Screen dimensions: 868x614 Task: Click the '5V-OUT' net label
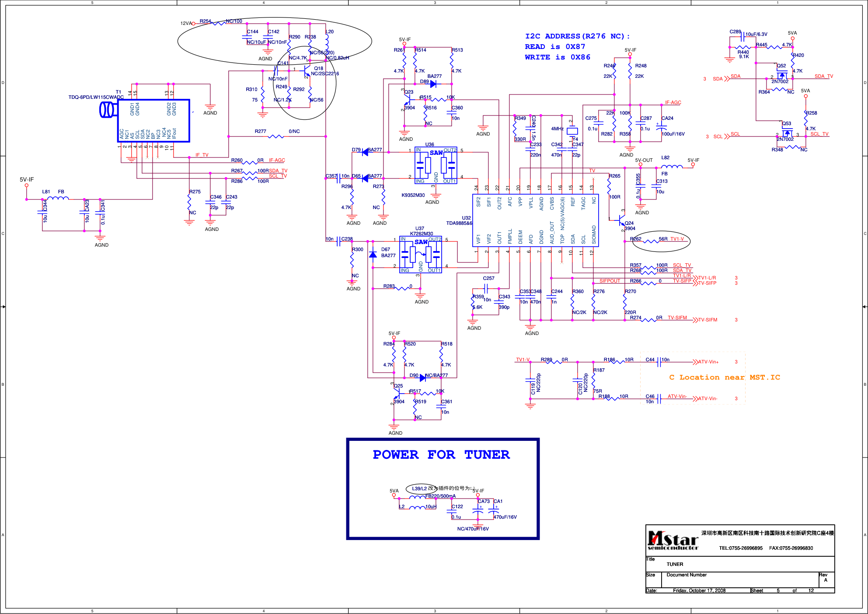(644, 160)
